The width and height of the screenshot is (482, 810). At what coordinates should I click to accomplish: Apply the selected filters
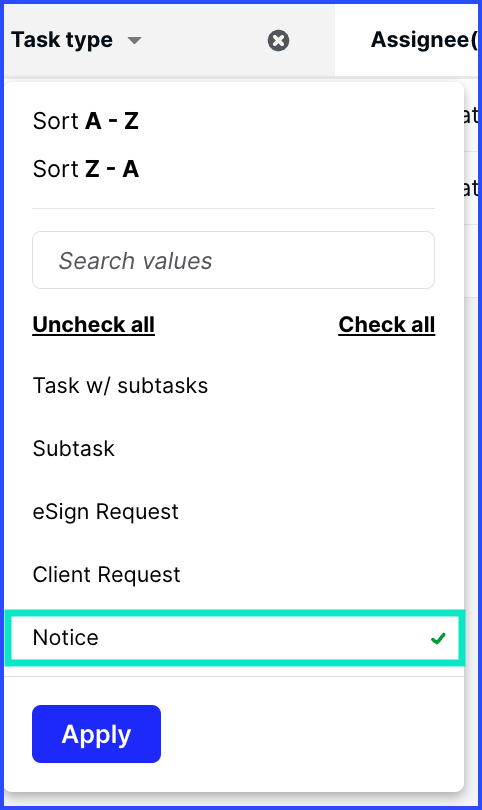tap(96, 734)
